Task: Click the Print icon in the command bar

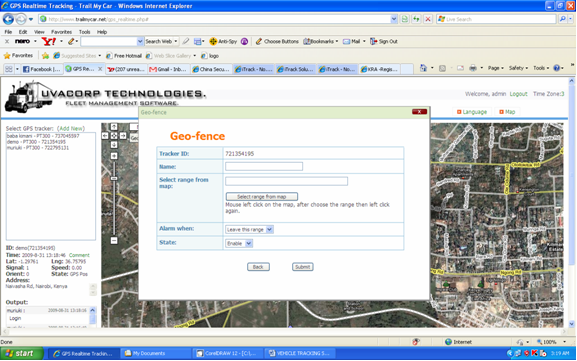Action: point(473,68)
